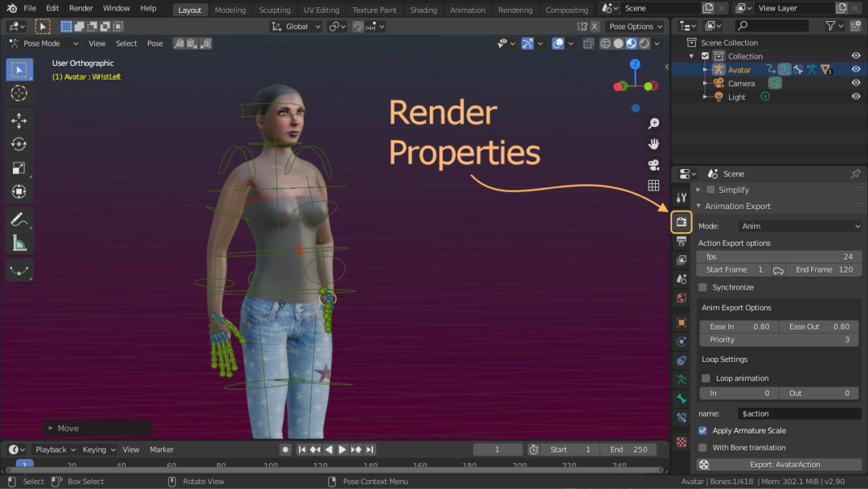Switch to the Modeling workspace tab
This screenshot has height=489, width=868.
(x=230, y=10)
